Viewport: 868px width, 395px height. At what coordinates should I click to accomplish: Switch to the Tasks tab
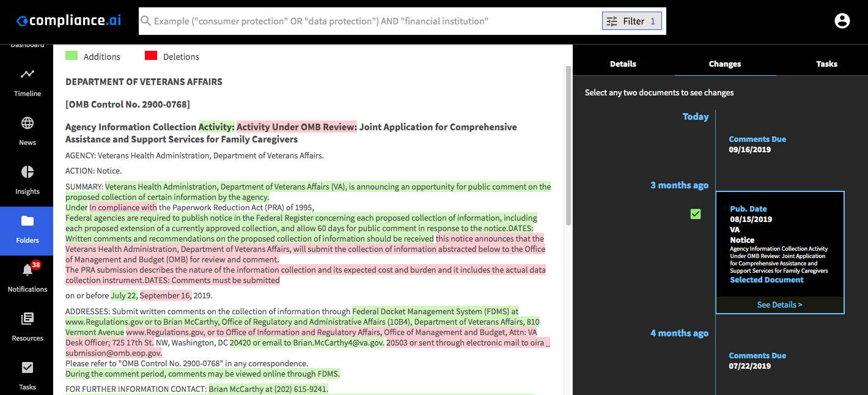(x=827, y=64)
